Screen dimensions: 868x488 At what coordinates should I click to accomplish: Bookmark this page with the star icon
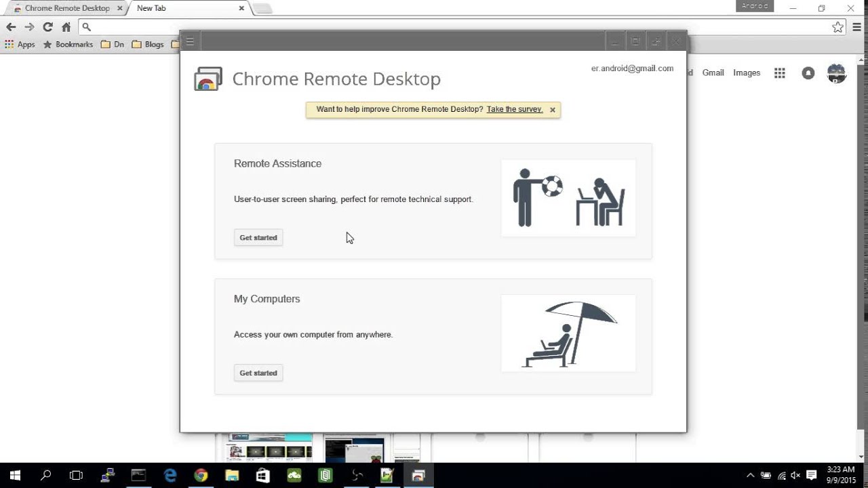[x=837, y=27]
